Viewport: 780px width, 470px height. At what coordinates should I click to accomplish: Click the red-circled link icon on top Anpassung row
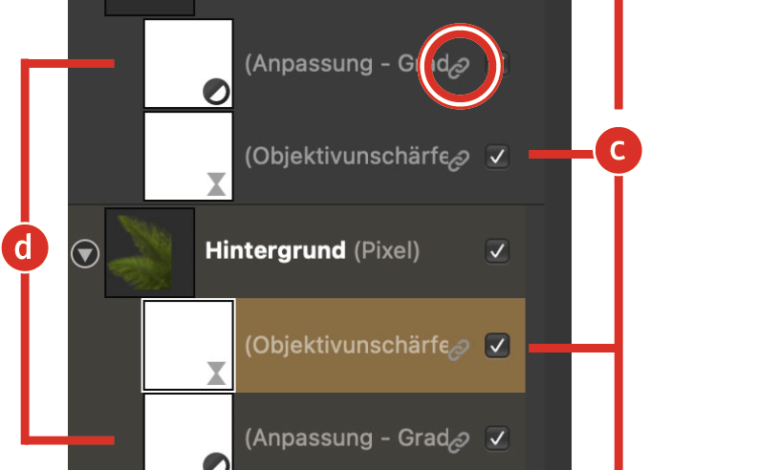pos(458,68)
